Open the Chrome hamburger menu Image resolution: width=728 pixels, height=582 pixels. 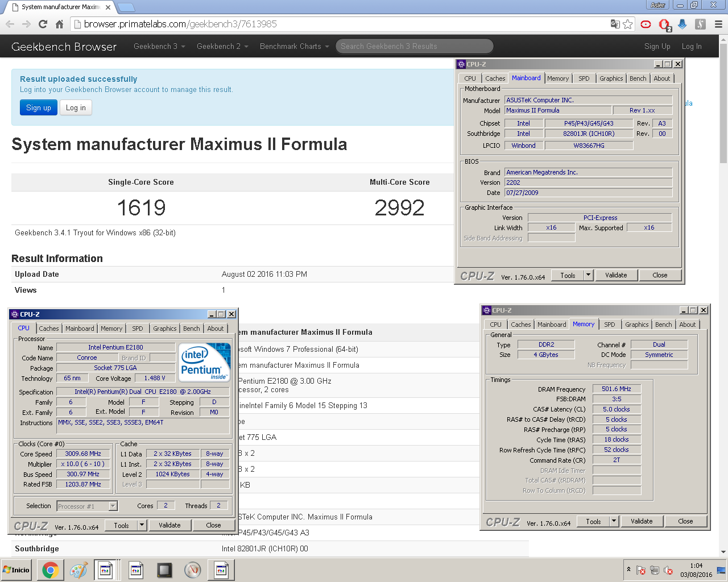coord(718,24)
